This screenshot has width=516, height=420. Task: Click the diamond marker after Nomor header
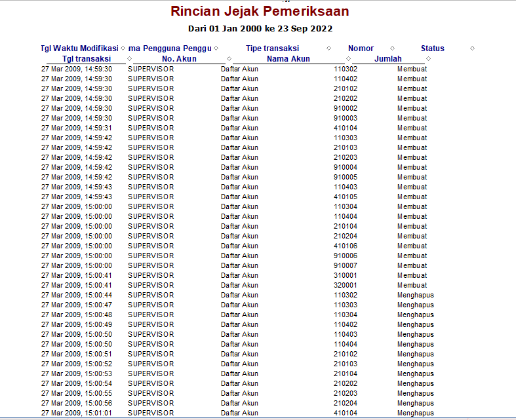point(392,48)
